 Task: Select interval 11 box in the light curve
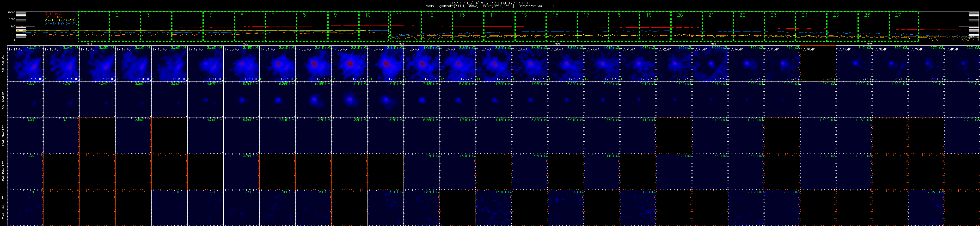(405, 26)
